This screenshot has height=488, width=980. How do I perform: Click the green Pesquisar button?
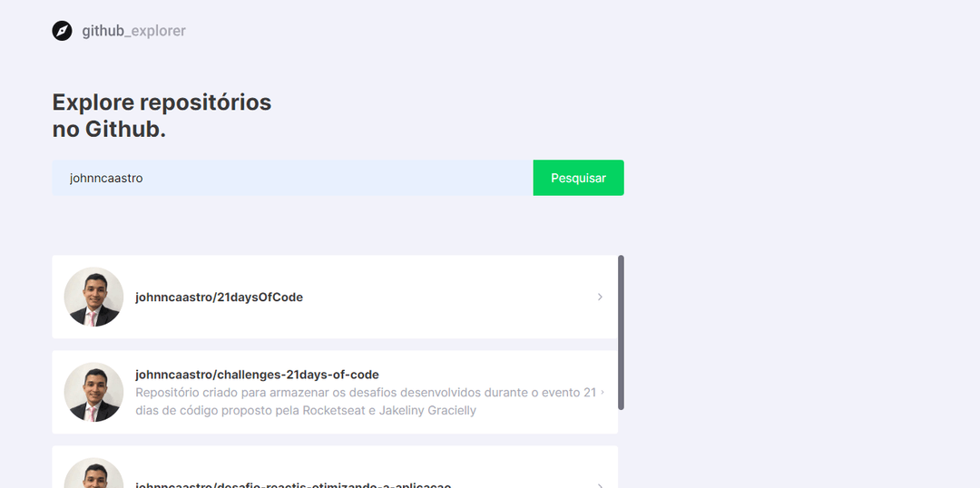click(578, 178)
